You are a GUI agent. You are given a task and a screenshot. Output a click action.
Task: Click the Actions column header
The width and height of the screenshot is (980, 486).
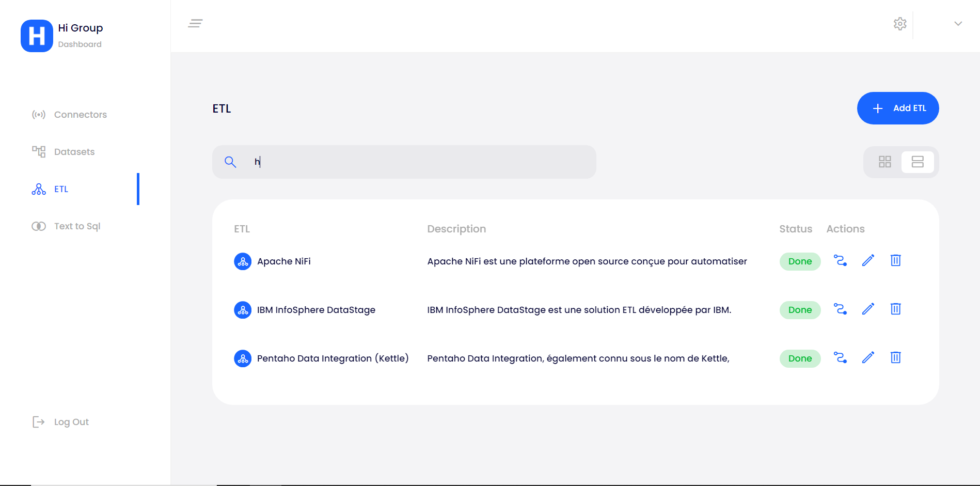[845, 229]
